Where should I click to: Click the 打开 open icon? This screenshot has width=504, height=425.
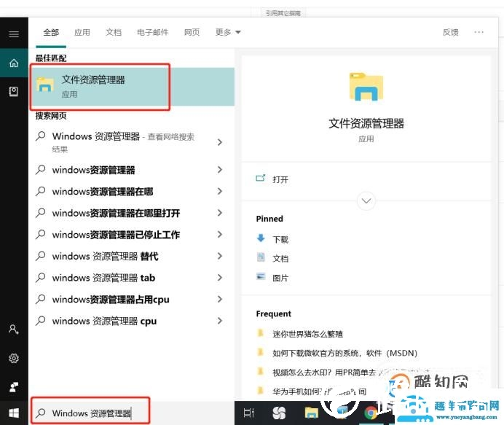click(260, 178)
